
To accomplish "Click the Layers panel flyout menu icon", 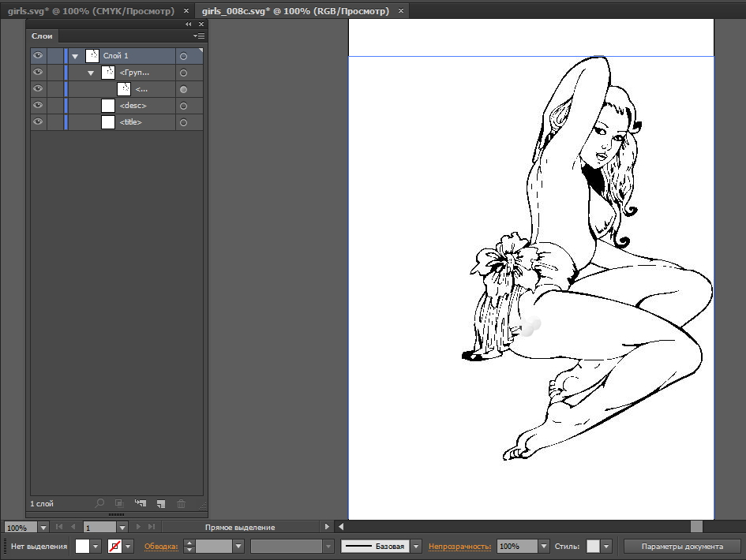I will 199,36.
